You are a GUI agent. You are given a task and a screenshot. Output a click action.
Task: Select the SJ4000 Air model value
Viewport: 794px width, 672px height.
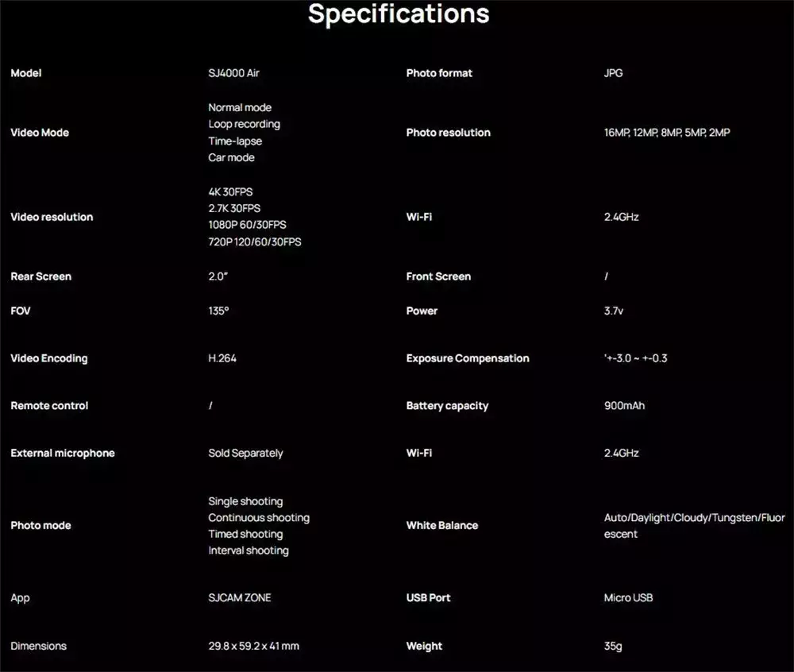[233, 73]
